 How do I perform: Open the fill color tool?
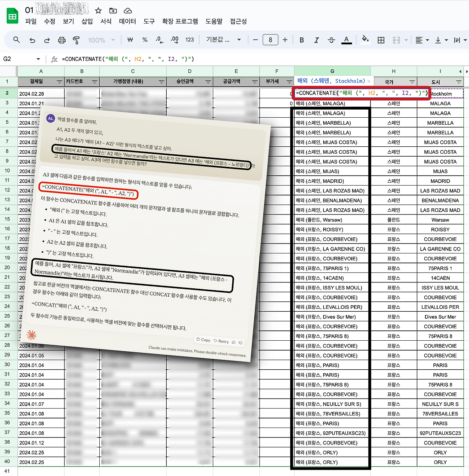pos(365,40)
